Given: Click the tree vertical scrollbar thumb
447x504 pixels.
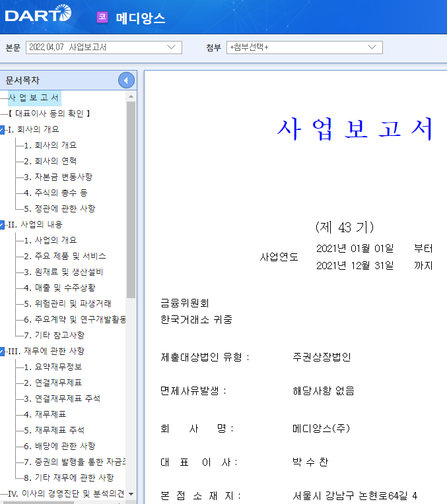Looking at the screenshot, I should 131,200.
